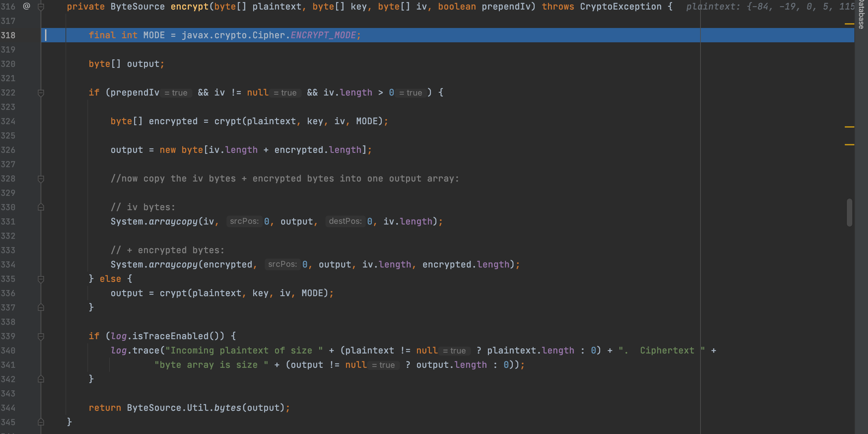Click the destPos parameter hint on line 331
Viewport: 868px width, 434px height.
coord(345,221)
